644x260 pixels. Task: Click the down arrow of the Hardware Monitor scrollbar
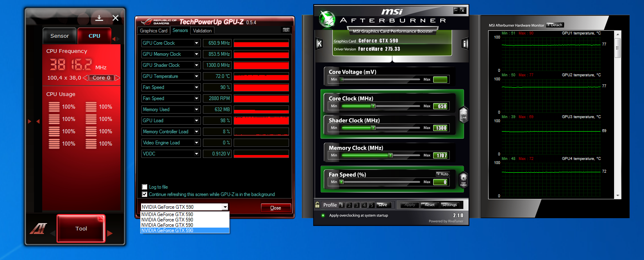[617, 196]
